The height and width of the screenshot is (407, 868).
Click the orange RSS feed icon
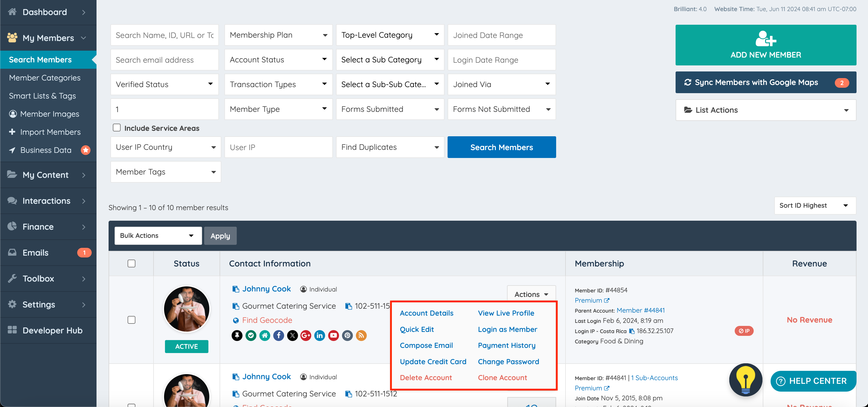(361, 335)
